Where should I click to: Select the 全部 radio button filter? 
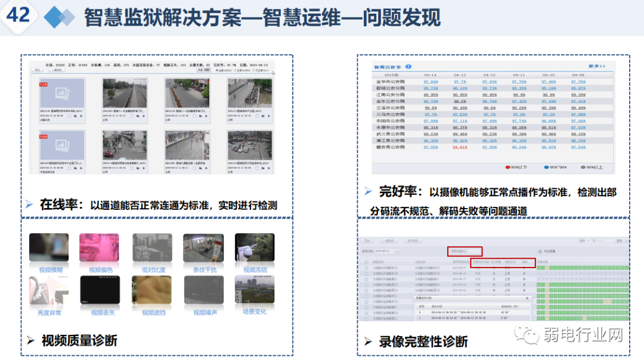click(x=216, y=70)
